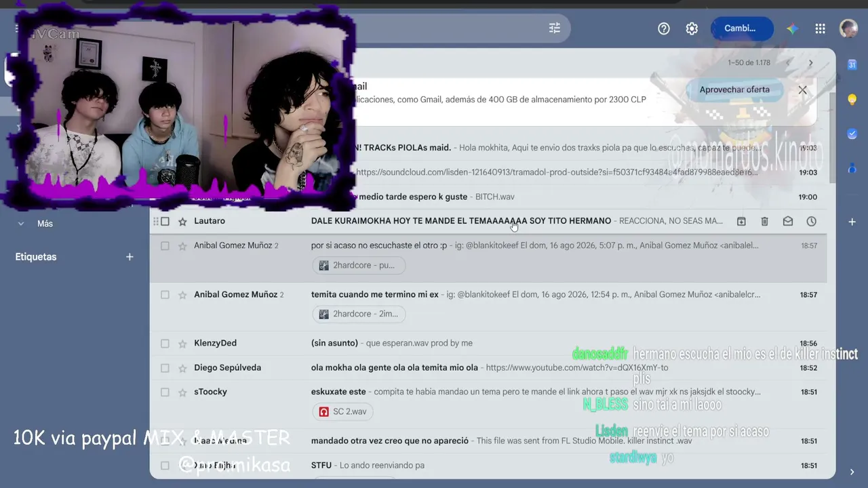Image resolution: width=868 pixels, height=488 pixels.
Task: Open the 'eskuxate este' email
Action: pyautogui.click(x=488, y=404)
